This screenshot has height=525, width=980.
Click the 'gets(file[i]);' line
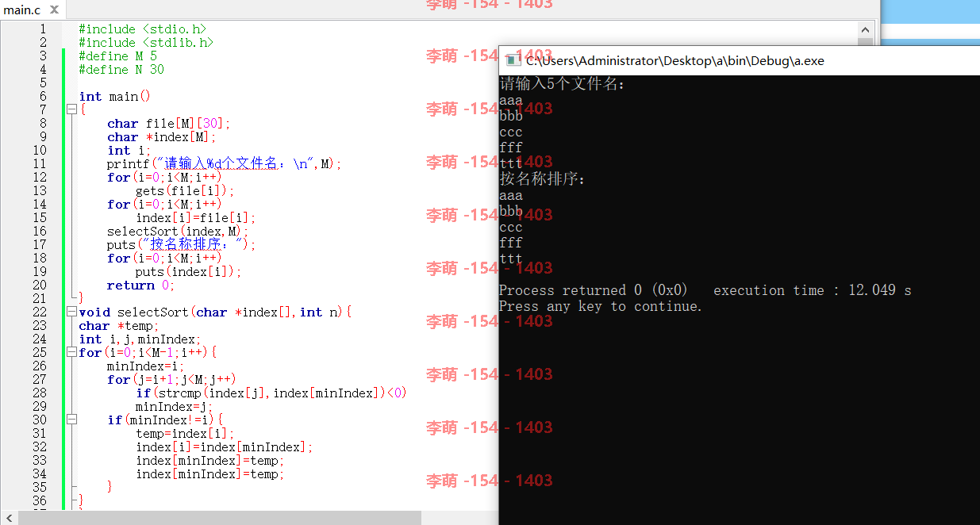click(x=185, y=191)
